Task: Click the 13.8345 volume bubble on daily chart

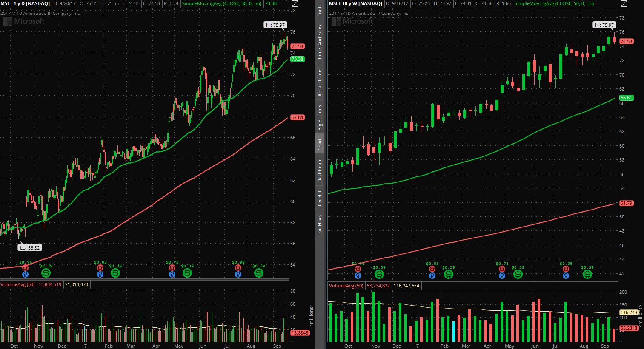Action: pyautogui.click(x=300, y=333)
